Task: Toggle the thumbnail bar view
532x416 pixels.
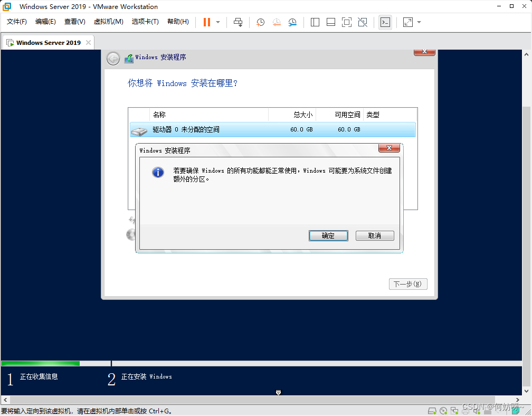Action: (x=331, y=22)
